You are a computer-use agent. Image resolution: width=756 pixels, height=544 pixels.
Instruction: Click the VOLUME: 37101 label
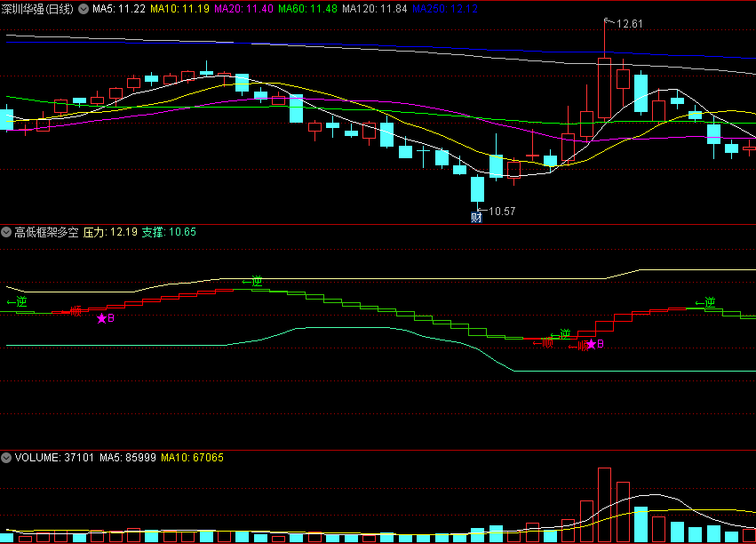[54, 458]
